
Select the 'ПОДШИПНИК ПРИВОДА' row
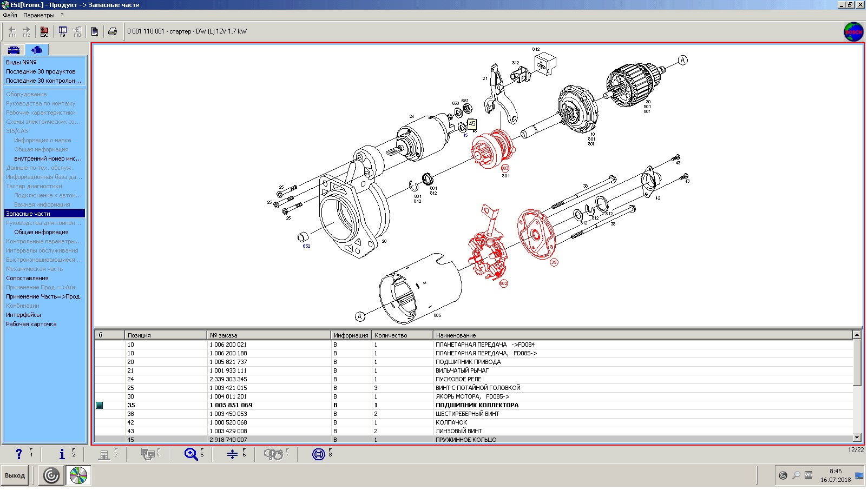[474, 362]
